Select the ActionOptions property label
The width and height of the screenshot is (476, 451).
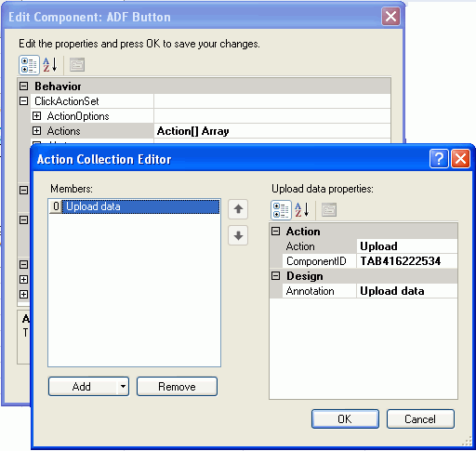click(78, 116)
